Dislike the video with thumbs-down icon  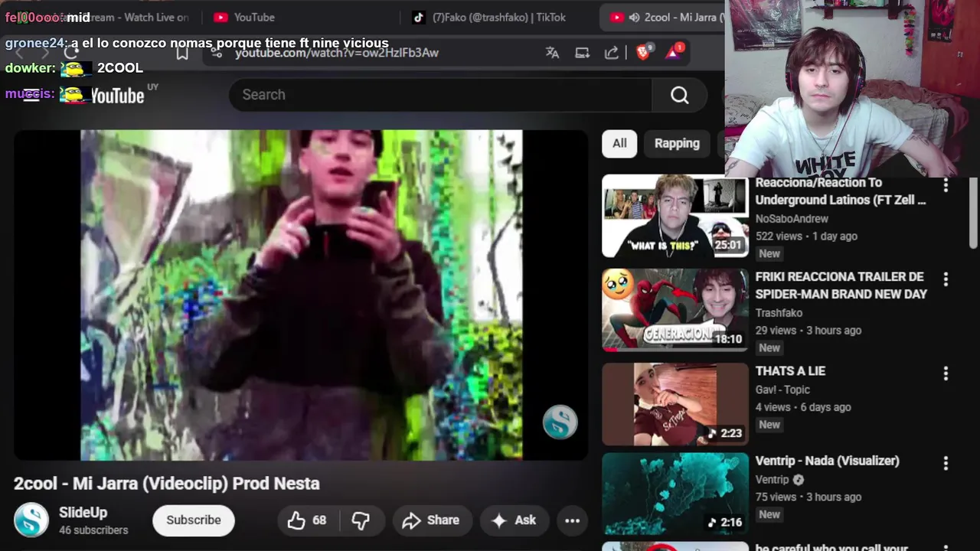(361, 520)
